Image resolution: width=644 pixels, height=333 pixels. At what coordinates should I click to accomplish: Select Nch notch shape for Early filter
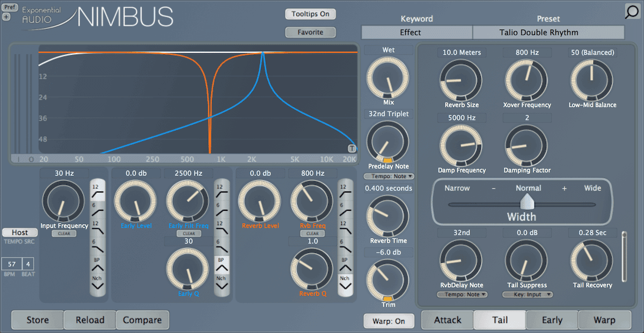click(x=221, y=283)
